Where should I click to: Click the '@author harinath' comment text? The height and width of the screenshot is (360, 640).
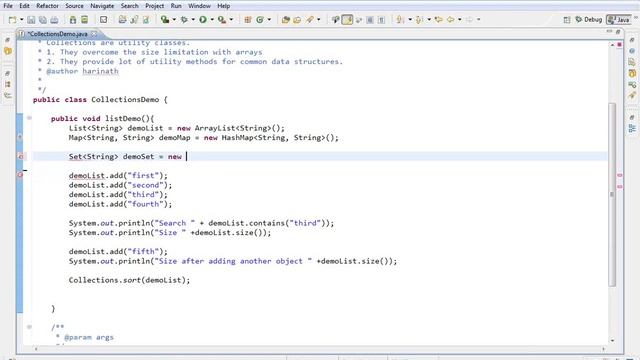(x=82, y=71)
